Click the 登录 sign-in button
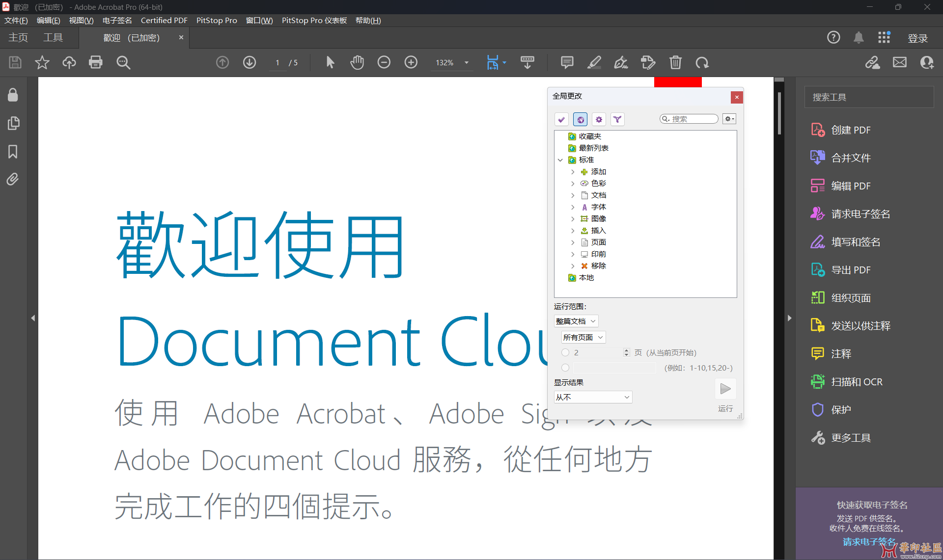943x560 pixels. pos(917,38)
